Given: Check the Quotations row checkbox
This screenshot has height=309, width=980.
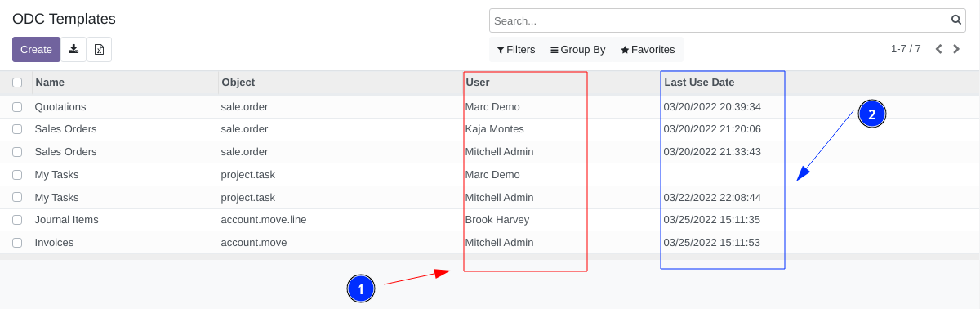Looking at the screenshot, I should coord(17,107).
